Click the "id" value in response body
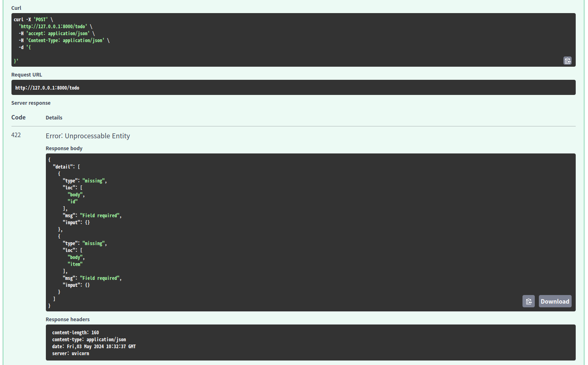The height and width of the screenshot is (365, 588). click(x=72, y=201)
